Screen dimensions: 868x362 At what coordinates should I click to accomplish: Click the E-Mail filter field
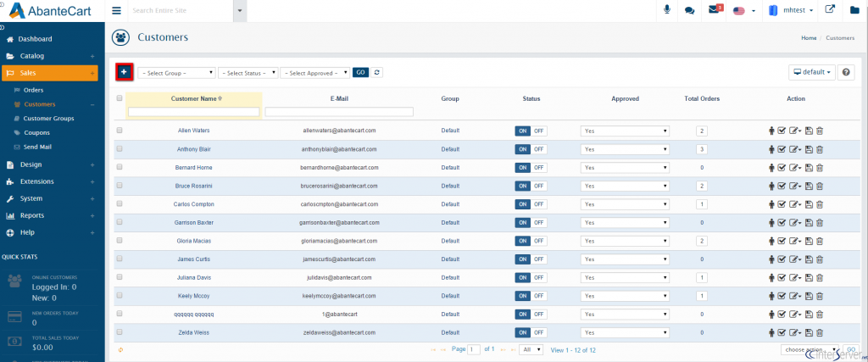[x=339, y=112]
